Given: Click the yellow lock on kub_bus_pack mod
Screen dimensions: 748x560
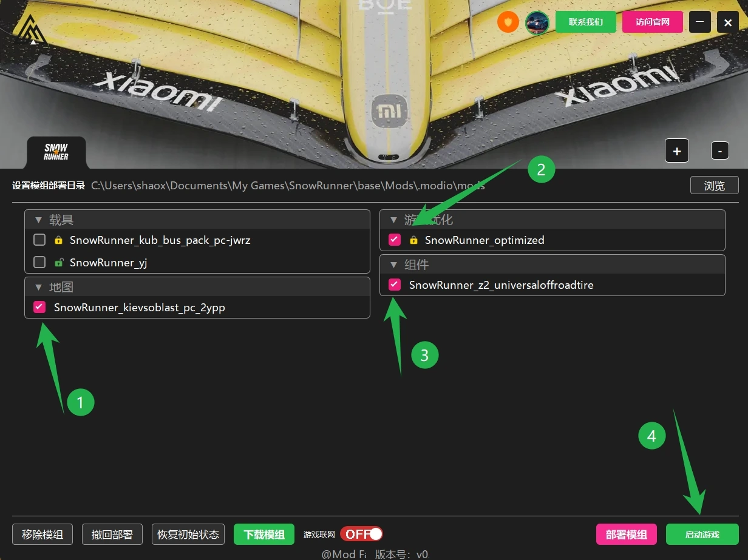Looking at the screenshot, I should click(58, 240).
